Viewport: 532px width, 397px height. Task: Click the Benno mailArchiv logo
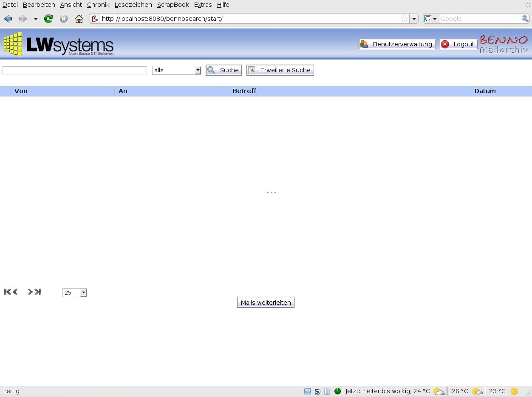pyautogui.click(x=504, y=44)
